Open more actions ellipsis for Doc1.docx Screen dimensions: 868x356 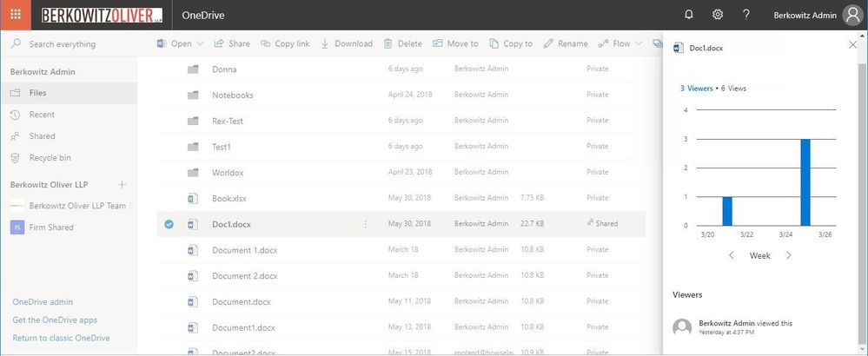point(365,224)
